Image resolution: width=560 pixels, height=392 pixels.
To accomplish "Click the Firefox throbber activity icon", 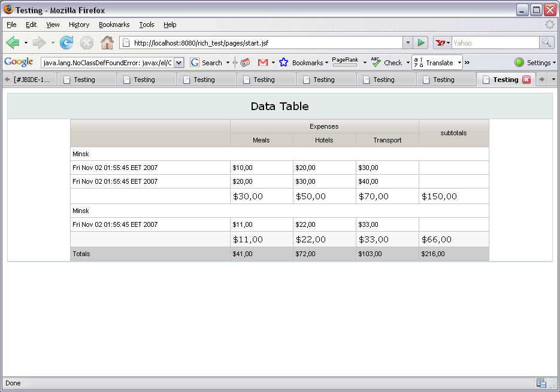I will 550,25.
